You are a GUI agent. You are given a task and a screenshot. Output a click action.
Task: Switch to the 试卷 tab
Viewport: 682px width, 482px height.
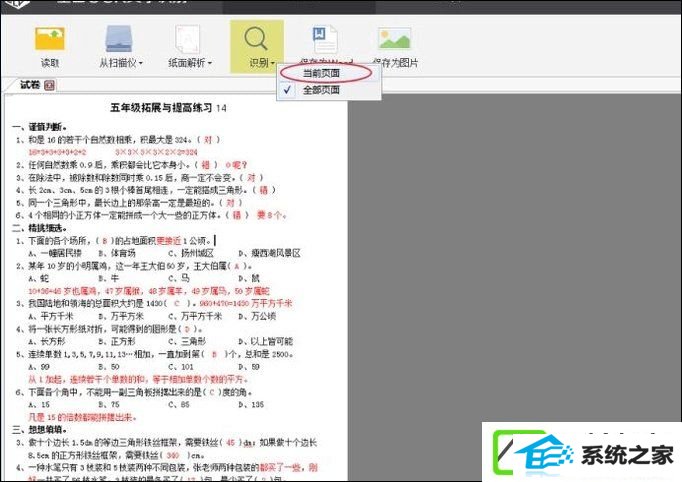pos(30,85)
